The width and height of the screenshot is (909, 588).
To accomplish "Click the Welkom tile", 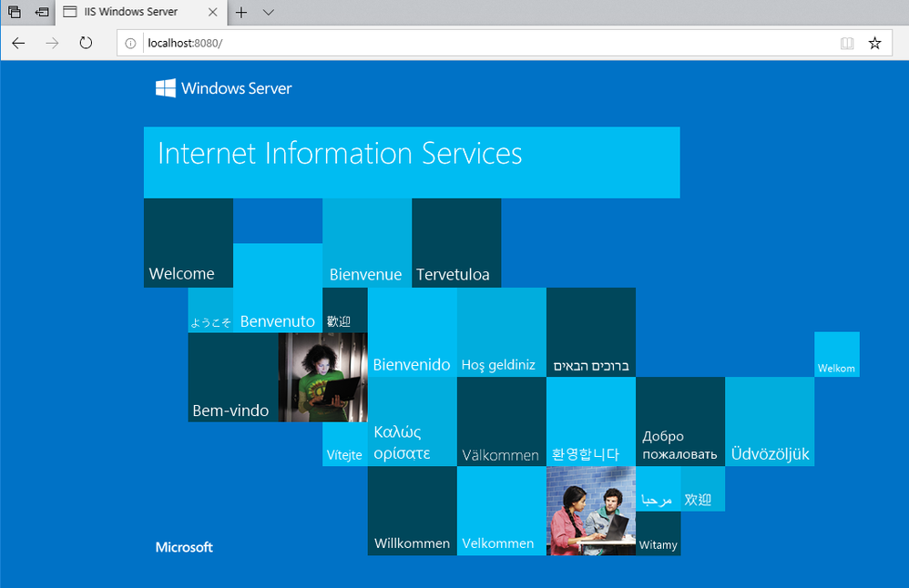I will pos(836,355).
